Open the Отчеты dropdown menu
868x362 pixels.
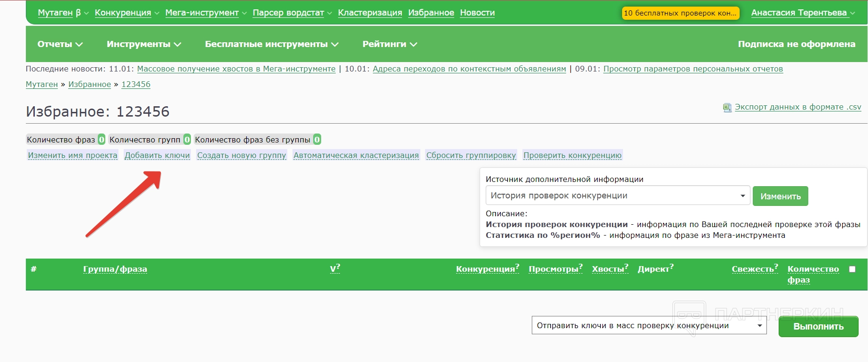(60, 44)
